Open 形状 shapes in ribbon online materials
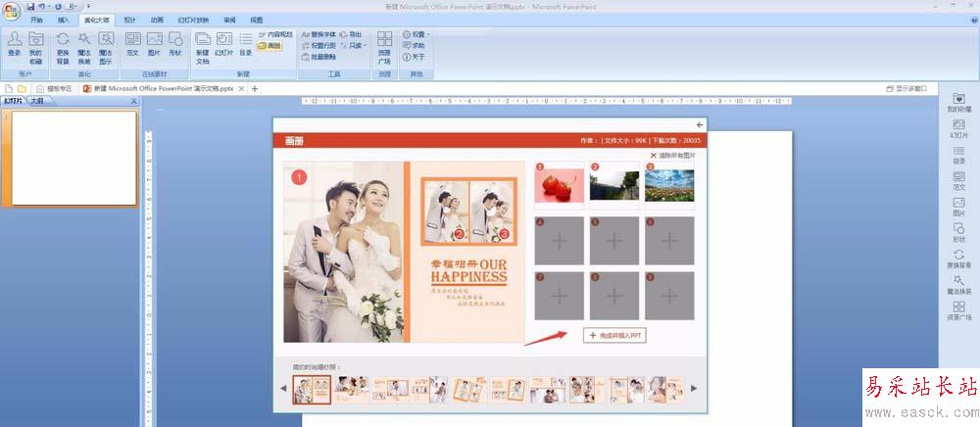 pyautogui.click(x=175, y=44)
